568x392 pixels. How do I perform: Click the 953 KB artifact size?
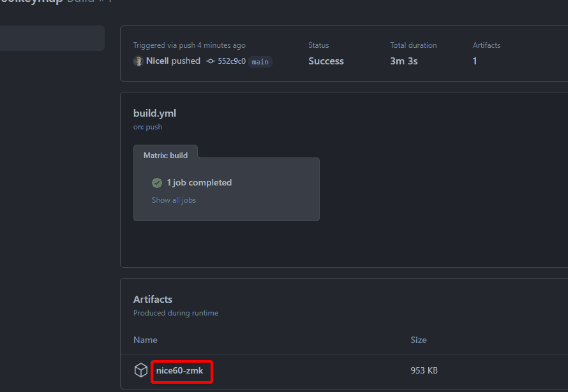424,370
